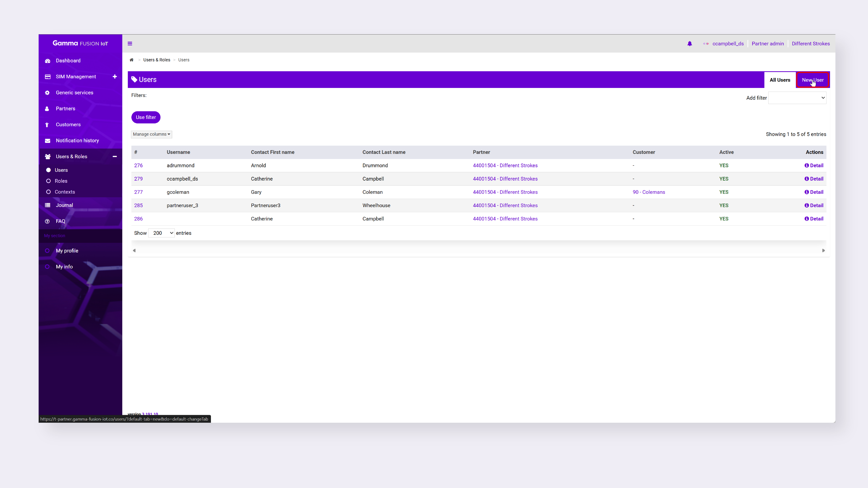868x488 pixels.
Task: Toggle the hamburger sidebar menu icon
Action: [130, 43]
